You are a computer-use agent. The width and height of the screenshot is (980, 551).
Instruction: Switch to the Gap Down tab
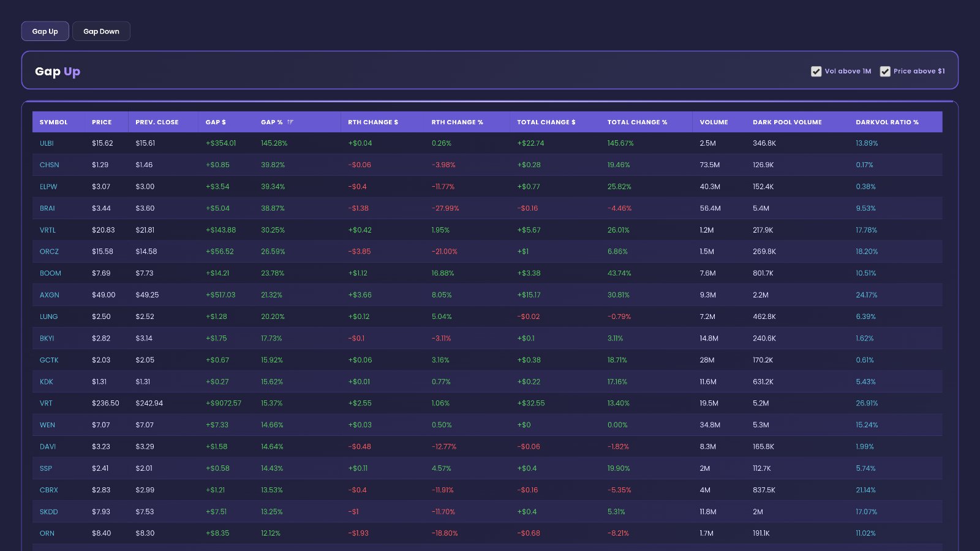101,31
